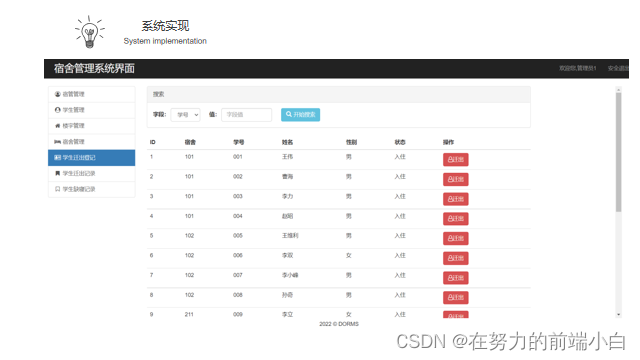Click the red 迁出 button for student 006
Screen dimensions: 640x360
click(456, 258)
